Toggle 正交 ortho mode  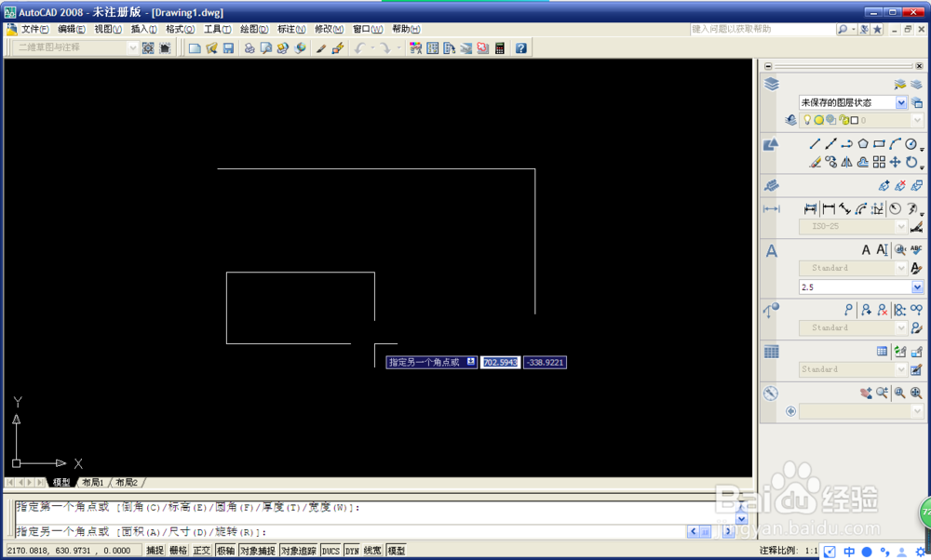pyautogui.click(x=202, y=551)
